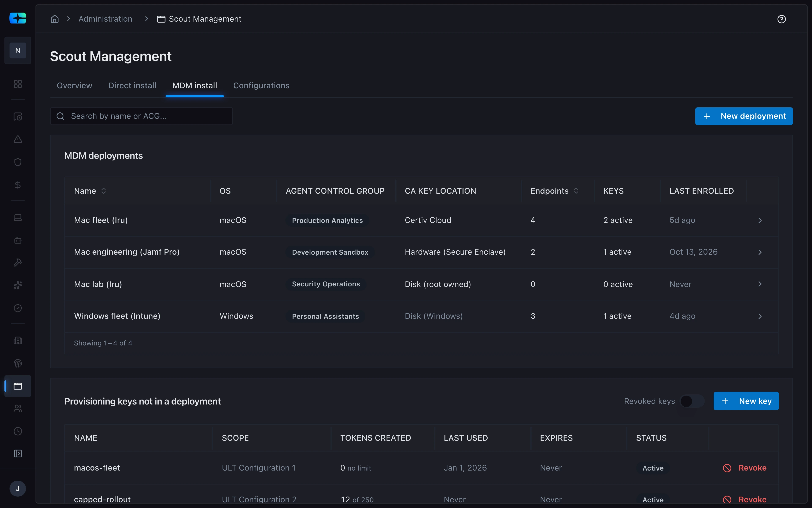The height and width of the screenshot is (508, 812).
Task: Toggle the Revoked keys switch
Action: click(692, 401)
